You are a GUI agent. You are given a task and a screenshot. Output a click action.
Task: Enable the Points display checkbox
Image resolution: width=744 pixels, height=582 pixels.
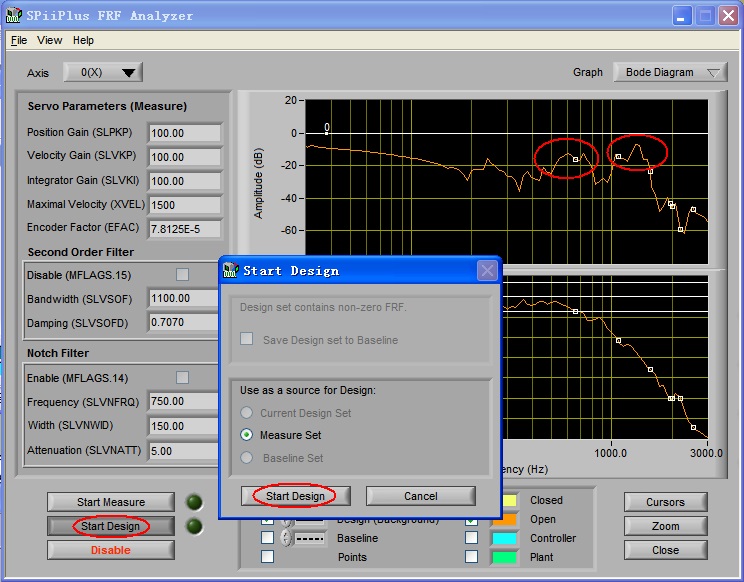268,557
